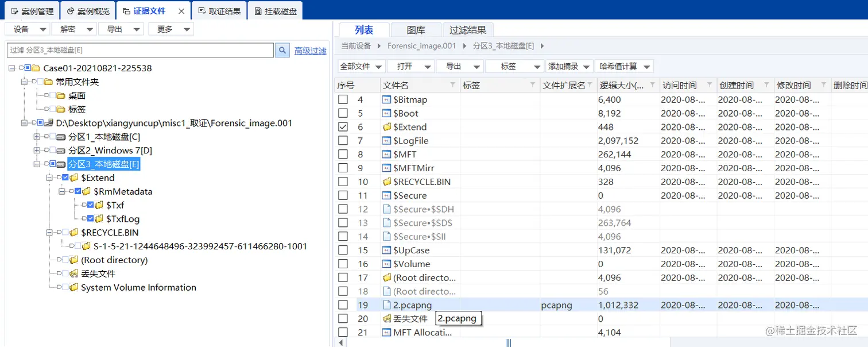Image resolution: width=868 pixels, height=347 pixels.
Task: Click the filter funnel in 文件名 column header
Action: (454, 85)
